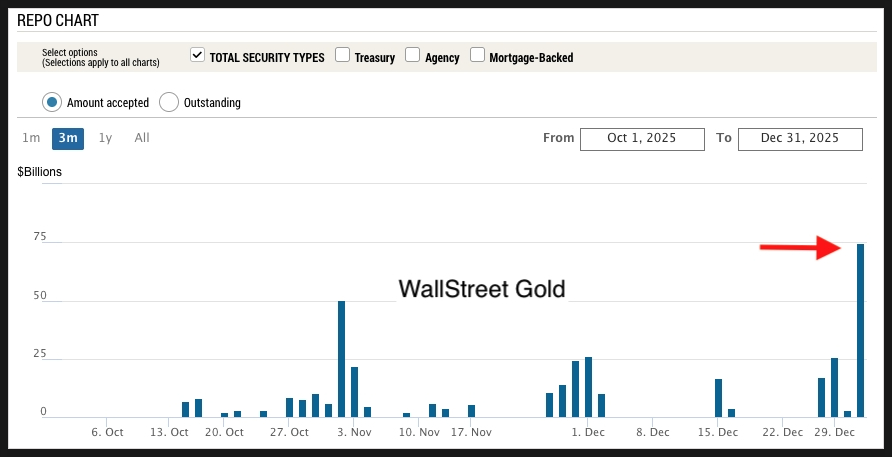
Task: Click the tallest bar at far right
Action: pos(860,330)
